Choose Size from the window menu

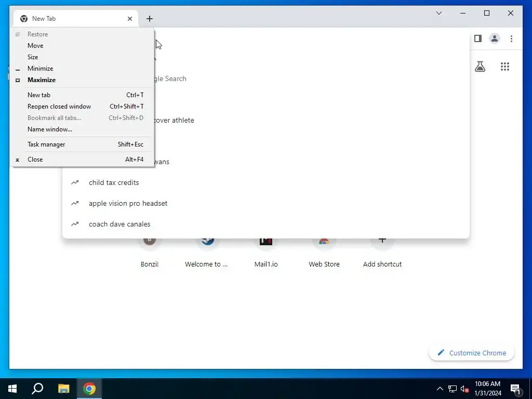point(82,57)
